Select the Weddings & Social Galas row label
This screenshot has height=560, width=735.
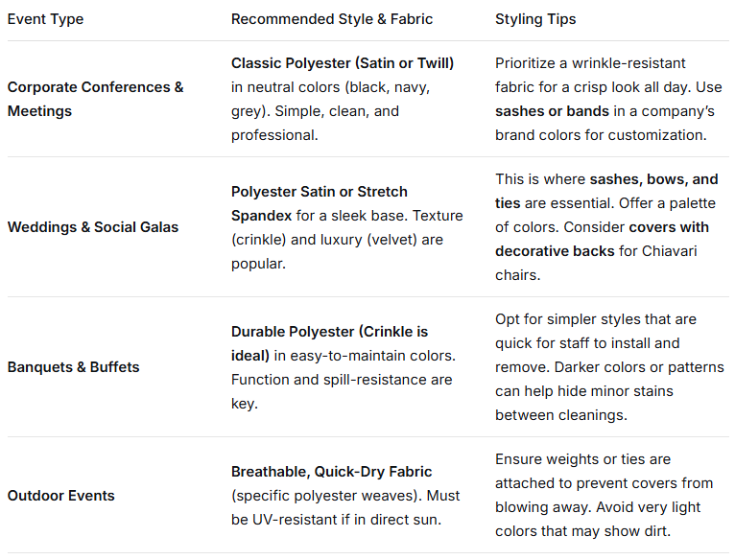[93, 227]
